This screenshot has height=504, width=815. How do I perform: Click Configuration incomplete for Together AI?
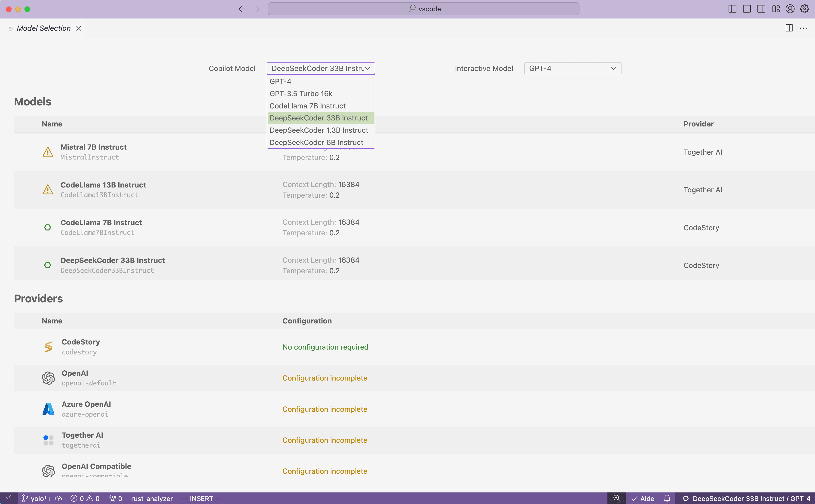[x=325, y=440]
